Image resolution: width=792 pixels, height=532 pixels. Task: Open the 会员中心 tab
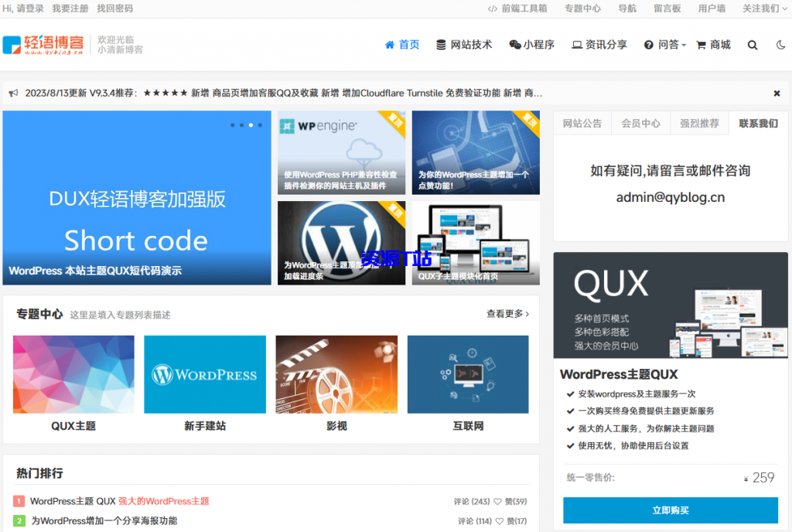click(x=640, y=123)
